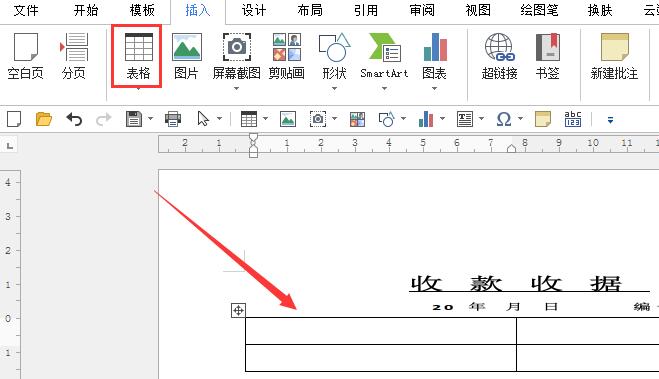Click picture icon in quick toolbar
Screen dimensions: 659x379
click(288, 119)
